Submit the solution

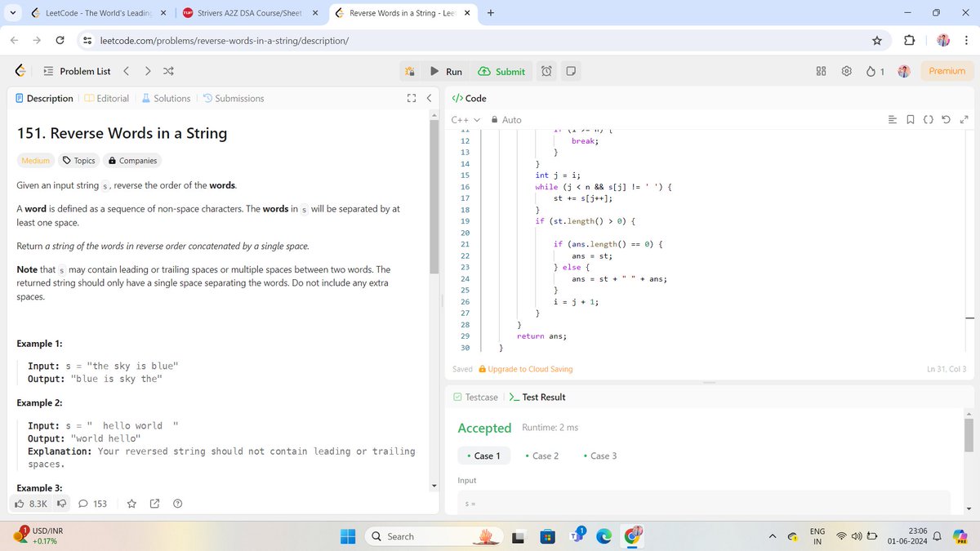[501, 72]
